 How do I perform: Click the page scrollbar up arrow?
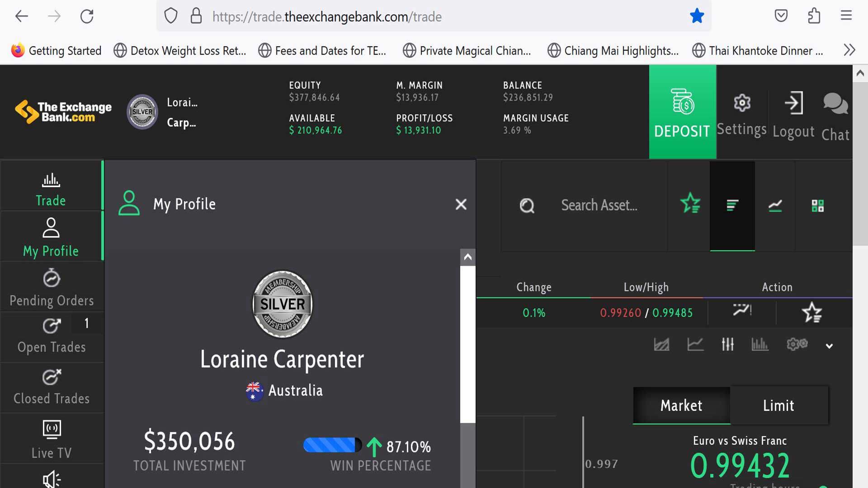click(860, 73)
